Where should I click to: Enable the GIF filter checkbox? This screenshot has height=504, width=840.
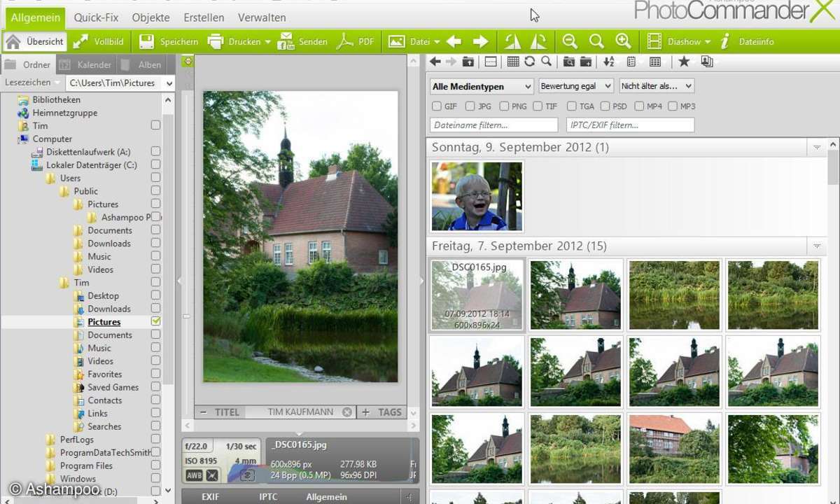437,106
